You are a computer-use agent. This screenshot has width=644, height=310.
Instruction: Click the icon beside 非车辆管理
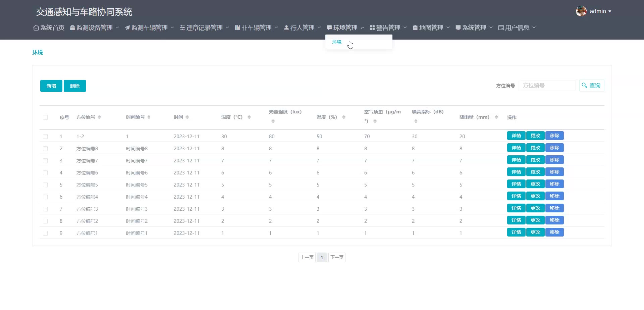237,28
